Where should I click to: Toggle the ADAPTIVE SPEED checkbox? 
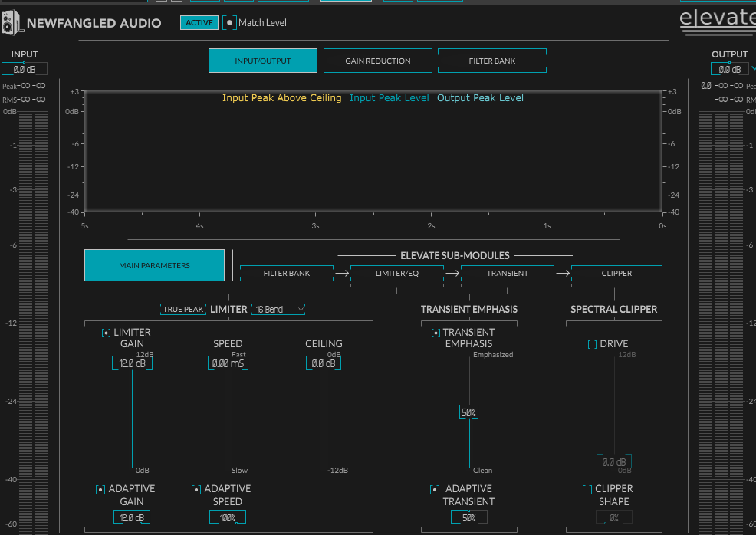[196, 490]
